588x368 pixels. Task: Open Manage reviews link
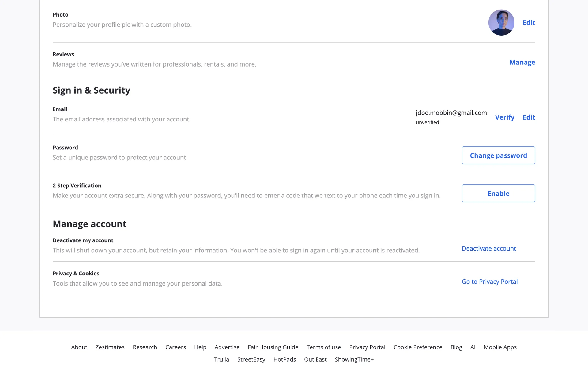(x=522, y=62)
